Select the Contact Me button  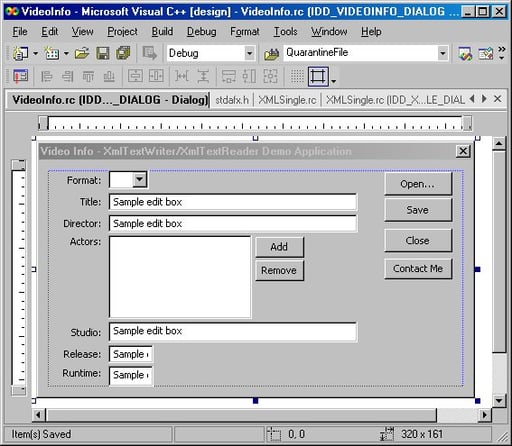point(418,268)
